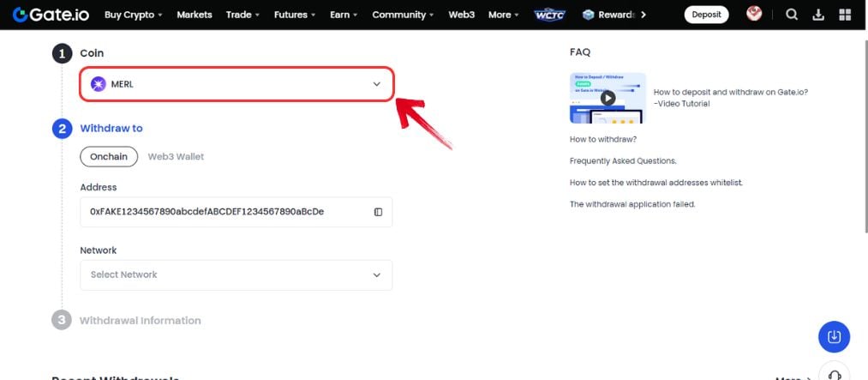Select the Onchain withdrawal tab
This screenshot has height=380, width=868.
[x=109, y=157]
